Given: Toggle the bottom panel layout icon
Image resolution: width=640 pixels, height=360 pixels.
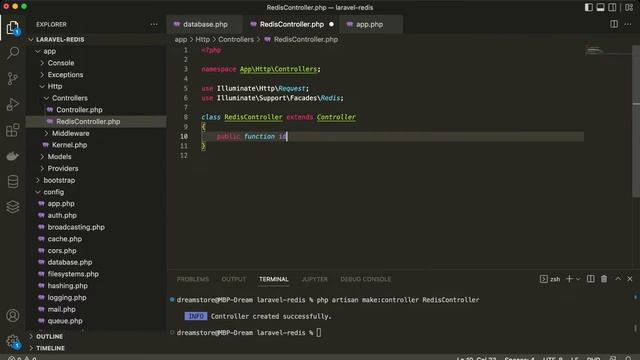Looking at the screenshot, I should pos(600,7).
